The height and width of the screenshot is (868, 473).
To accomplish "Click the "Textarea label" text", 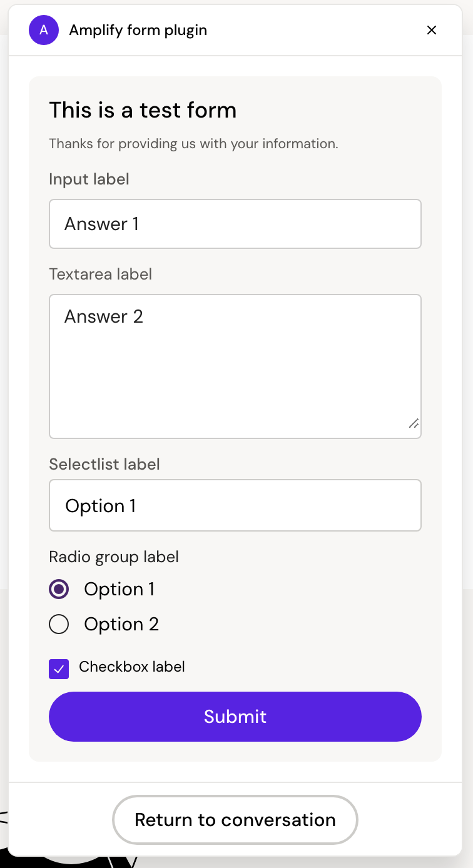I will click(100, 275).
